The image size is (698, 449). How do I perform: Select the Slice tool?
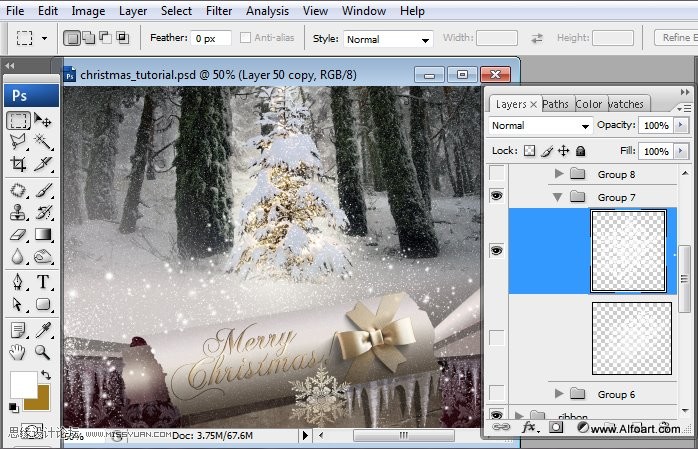coord(43,164)
